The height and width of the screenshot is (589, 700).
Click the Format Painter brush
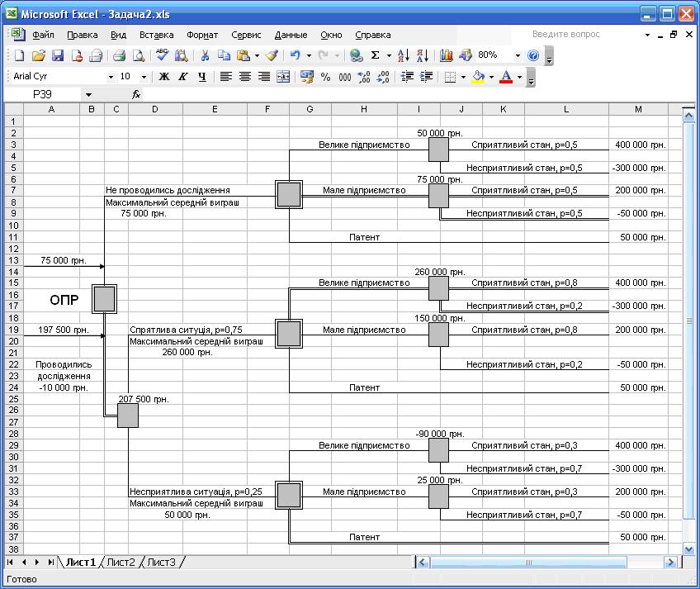click(x=272, y=55)
